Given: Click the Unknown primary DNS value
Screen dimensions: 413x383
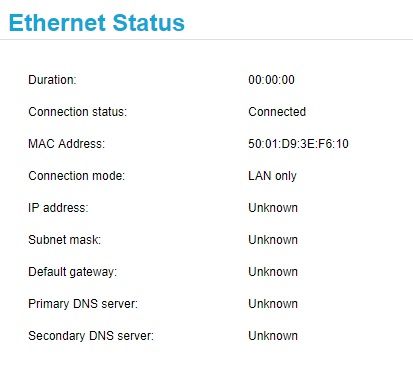Looking at the screenshot, I should [x=273, y=304].
